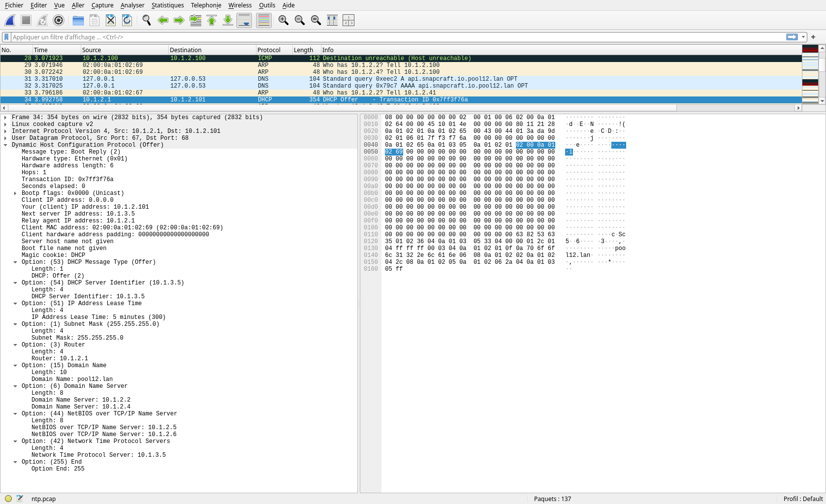Click the find packet magnifier icon
The width and height of the screenshot is (826, 504).
point(146,20)
